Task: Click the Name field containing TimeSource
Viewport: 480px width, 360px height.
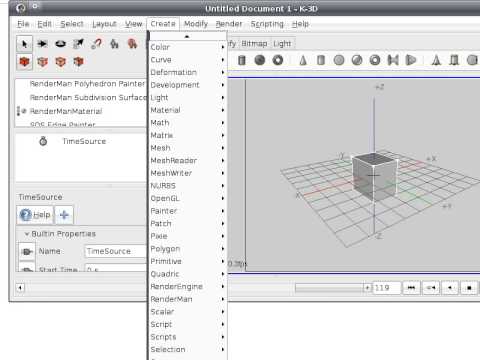Action: coord(115,251)
